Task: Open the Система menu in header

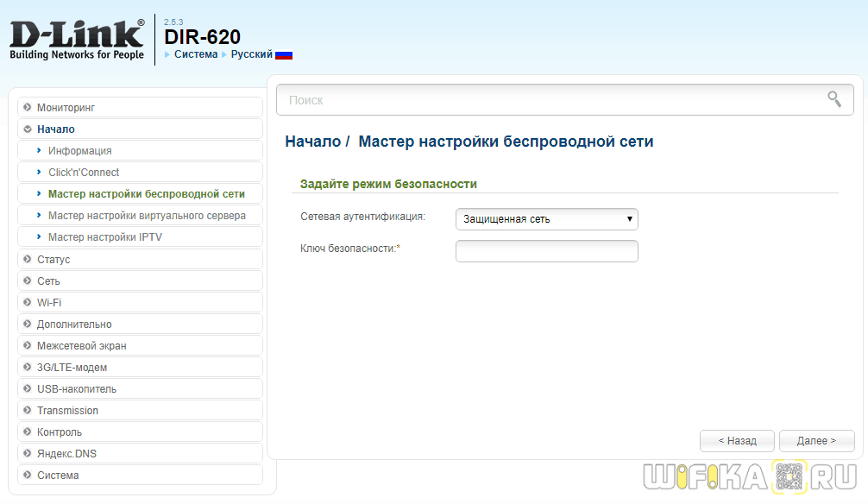Action: click(195, 54)
